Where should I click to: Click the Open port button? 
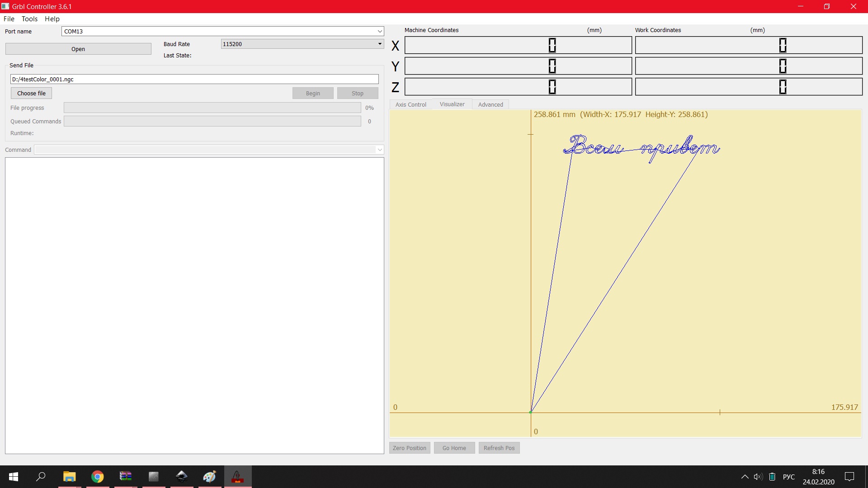point(78,49)
